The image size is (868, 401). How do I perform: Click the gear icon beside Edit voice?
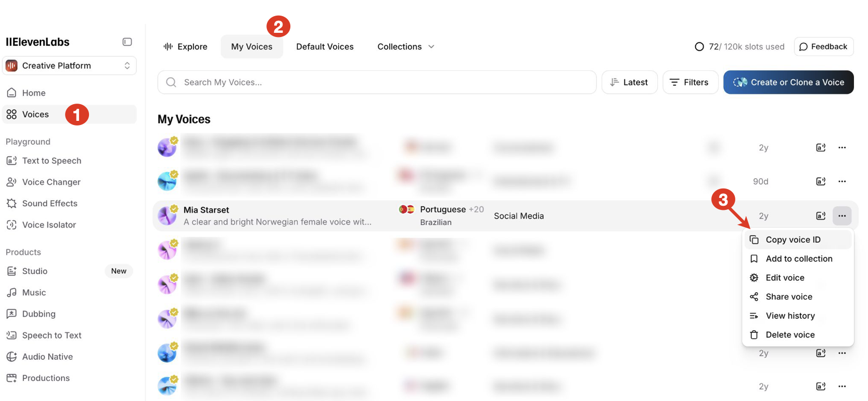pos(754,278)
